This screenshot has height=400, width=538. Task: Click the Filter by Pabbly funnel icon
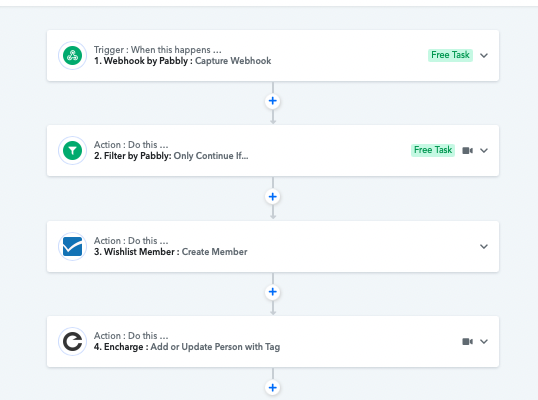tap(72, 150)
